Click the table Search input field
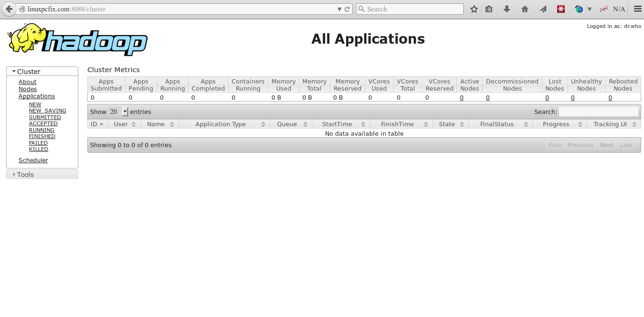The height and width of the screenshot is (317, 644). (x=598, y=112)
